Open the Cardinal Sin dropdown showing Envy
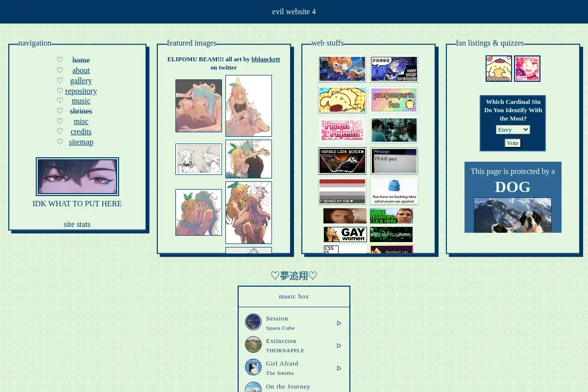588x392 pixels. tap(513, 130)
